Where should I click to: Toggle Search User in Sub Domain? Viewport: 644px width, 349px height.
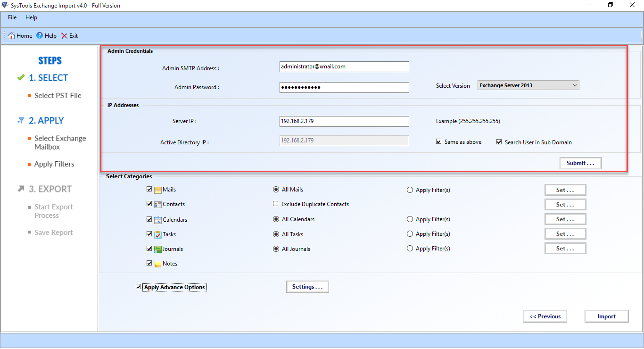click(x=499, y=141)
